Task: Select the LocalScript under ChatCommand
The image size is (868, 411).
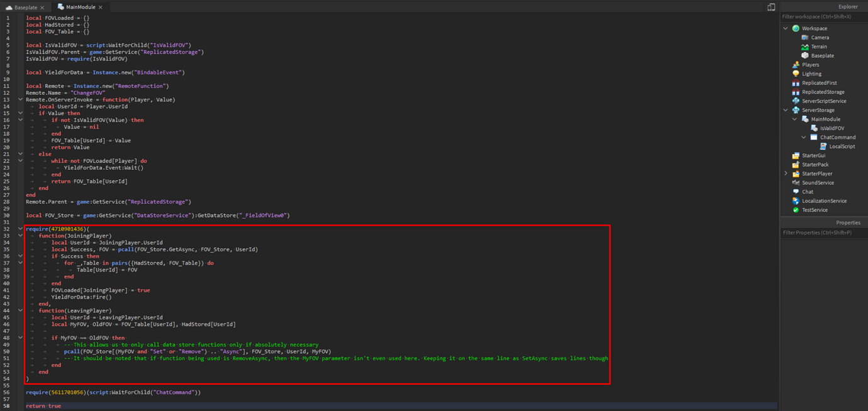Action: point(825,146)
